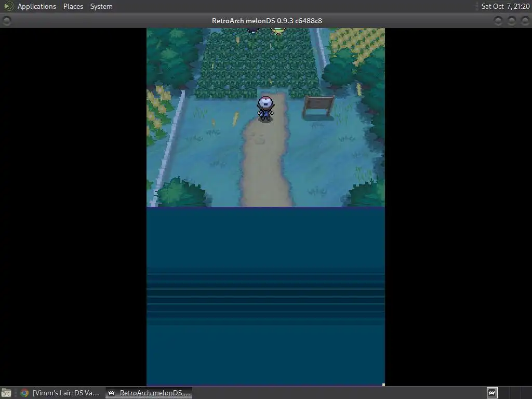This screenshot has height=399, width=532.
Task: Click the Chrome icon in the taskbar
Action: 24,393
